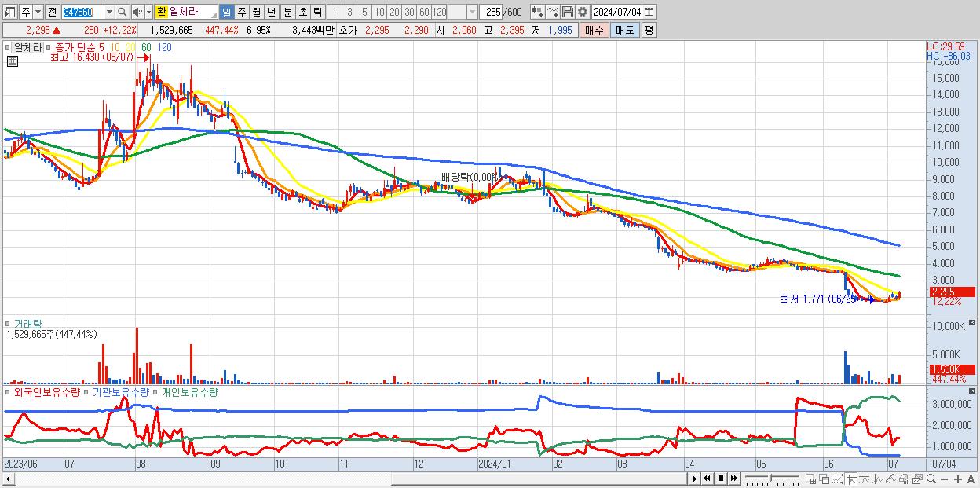This screenshot has width=980, height=488.
Task: Switch to monthly 월 chart period
Action: pyautogui.click(x=256, y=12)
